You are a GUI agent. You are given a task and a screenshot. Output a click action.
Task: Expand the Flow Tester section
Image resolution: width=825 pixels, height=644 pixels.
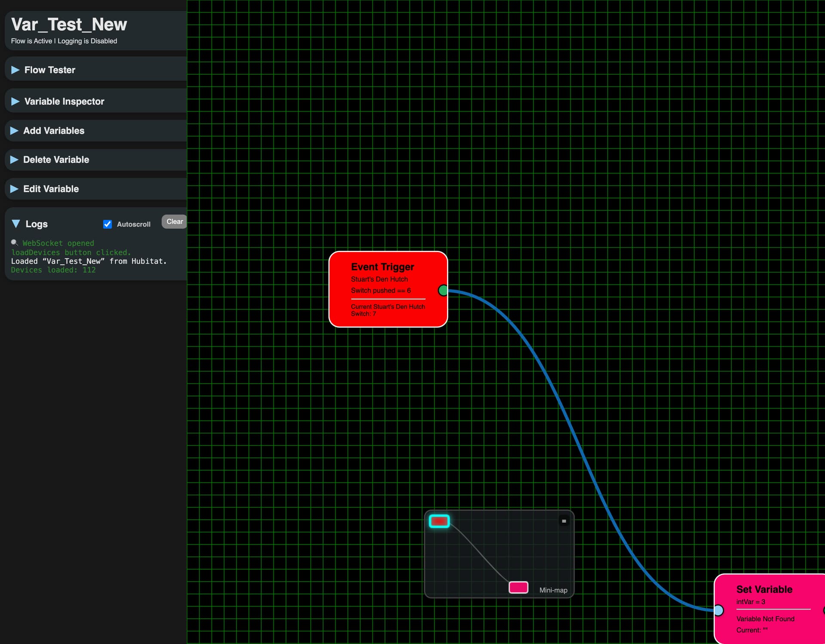49,70
